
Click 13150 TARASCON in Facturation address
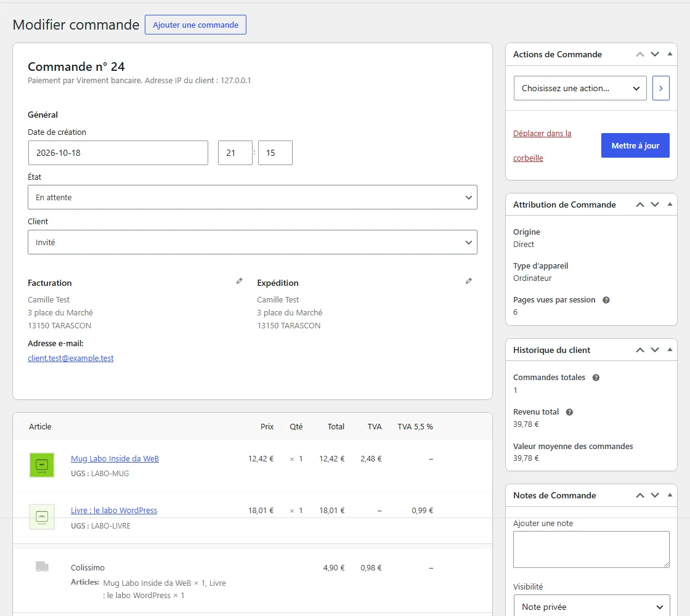[x=59, y=326]
